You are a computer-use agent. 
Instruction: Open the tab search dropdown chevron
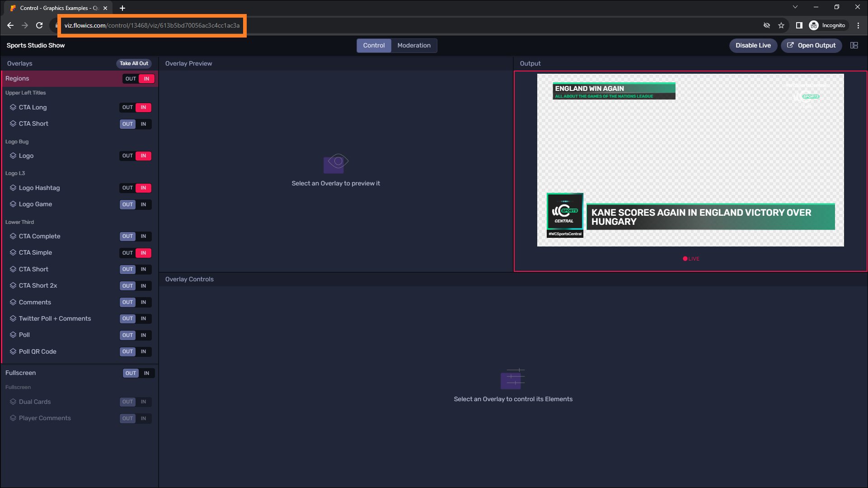pyautogui.click(x=795, y=7)
